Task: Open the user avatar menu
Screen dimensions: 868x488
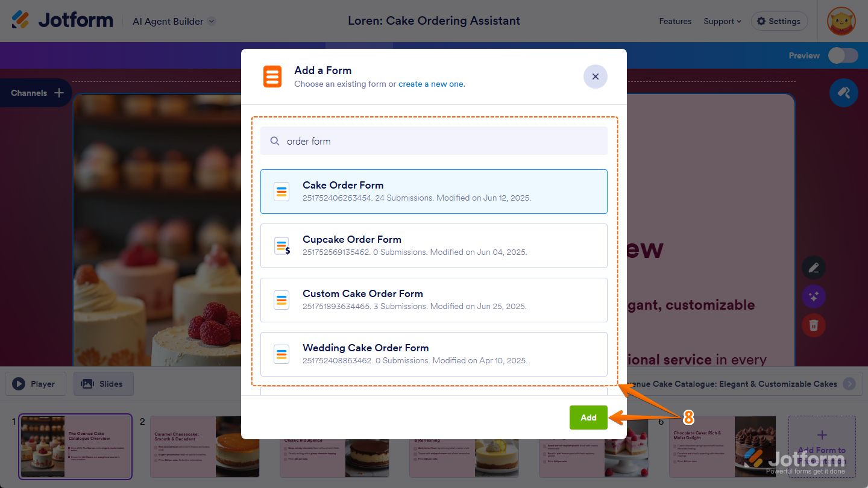Action: click(x=841, y=21)
